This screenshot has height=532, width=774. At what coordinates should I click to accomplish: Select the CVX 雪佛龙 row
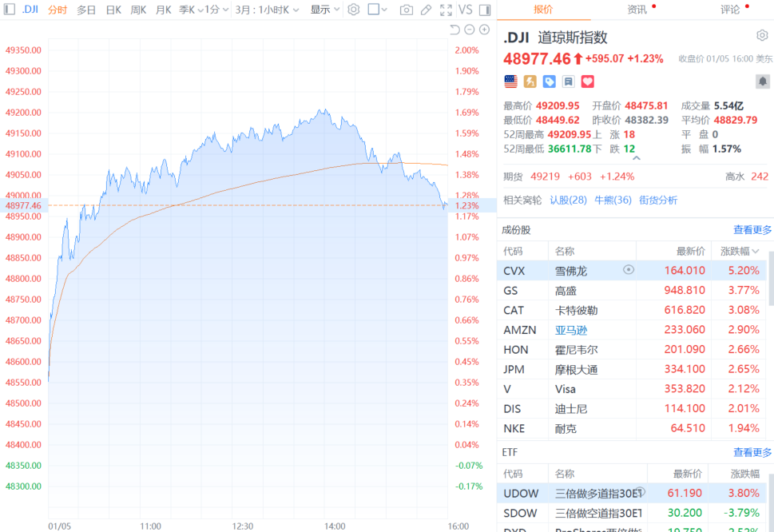coord(632,271)
